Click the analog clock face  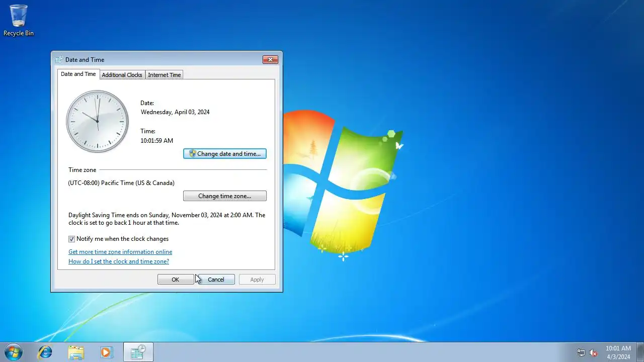[x=97, y=121]
